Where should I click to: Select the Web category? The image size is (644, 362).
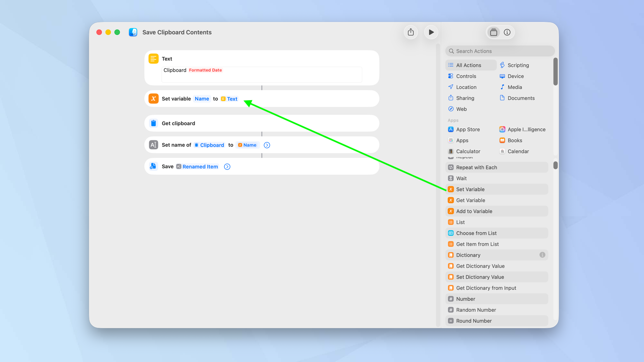[x=461, y=109]
